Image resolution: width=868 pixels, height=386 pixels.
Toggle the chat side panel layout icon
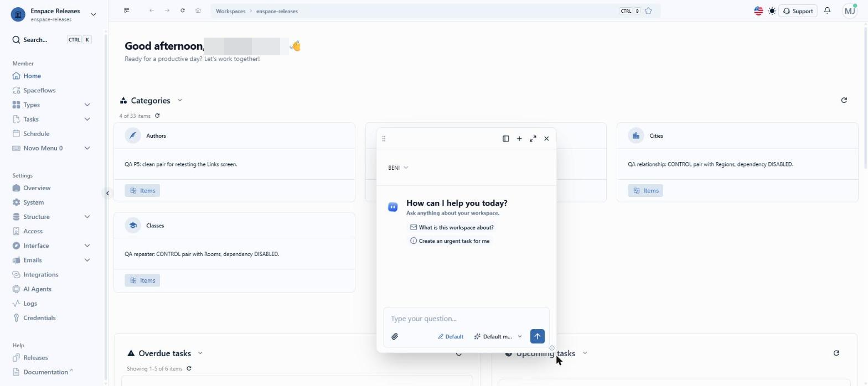pos(505,139)
